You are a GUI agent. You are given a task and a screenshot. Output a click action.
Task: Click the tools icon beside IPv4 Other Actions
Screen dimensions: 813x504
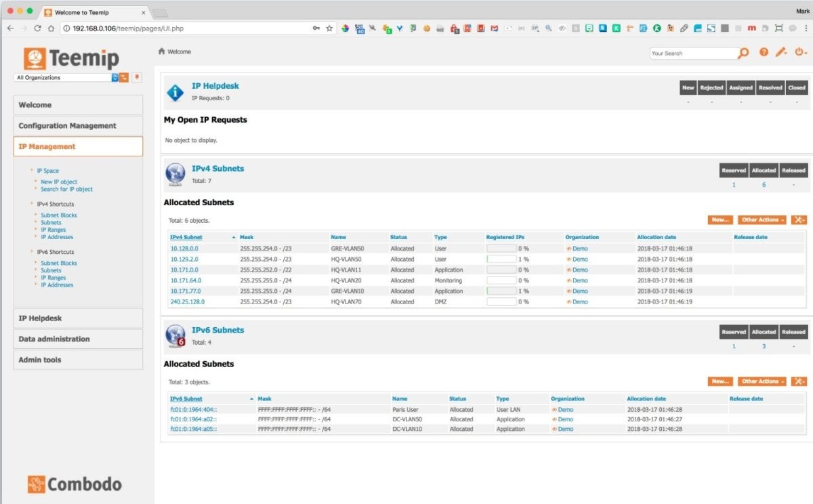tap(799, 219)
